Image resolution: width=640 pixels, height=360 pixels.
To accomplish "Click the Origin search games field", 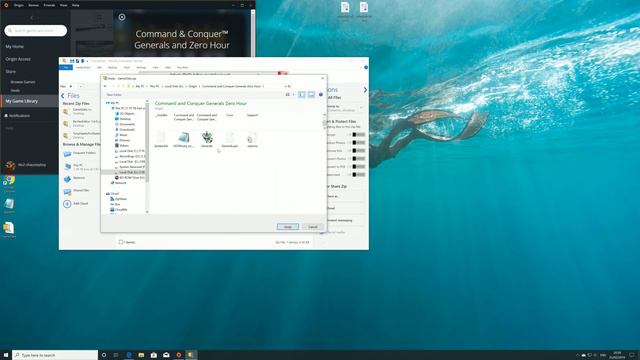I will (36, 31).
